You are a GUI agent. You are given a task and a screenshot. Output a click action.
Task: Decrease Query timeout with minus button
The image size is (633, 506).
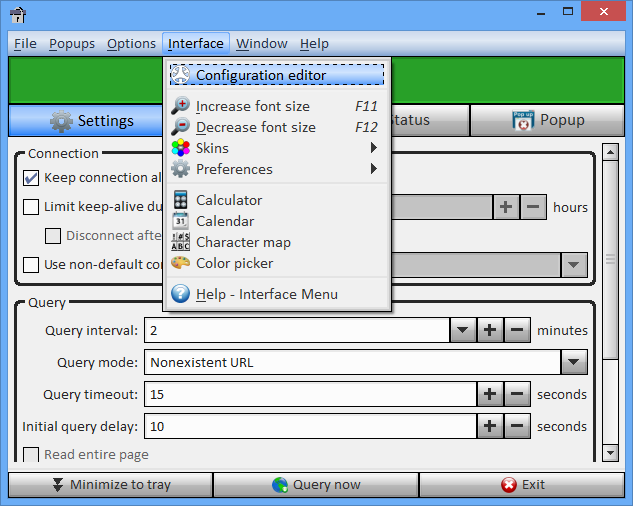click(517, 394)
